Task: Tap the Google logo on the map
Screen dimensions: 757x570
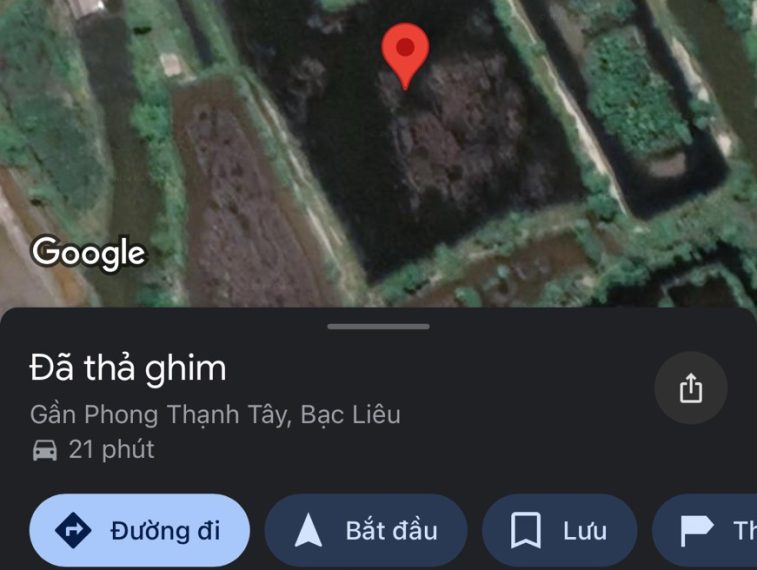Action: [x=88, y=253]
